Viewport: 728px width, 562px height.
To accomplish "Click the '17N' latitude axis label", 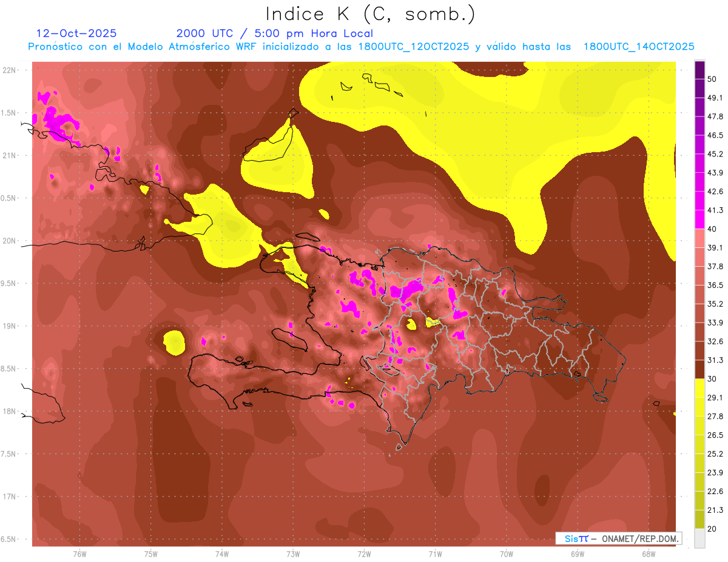I will (x=10, y=497).
